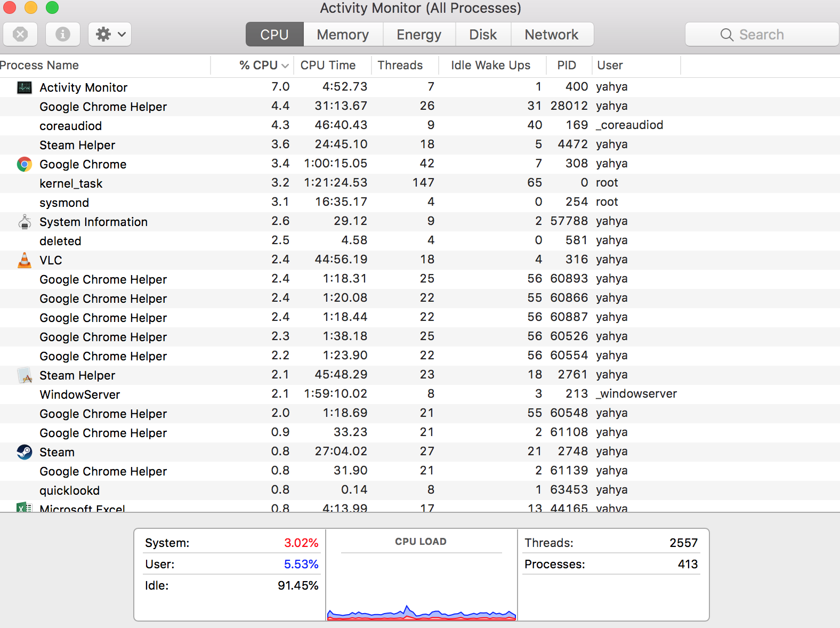The height and width of the screenshot is (628, 840).
Task: Click the Threads 2557 count
Action: pyautogui.click(x=684, y=543)
